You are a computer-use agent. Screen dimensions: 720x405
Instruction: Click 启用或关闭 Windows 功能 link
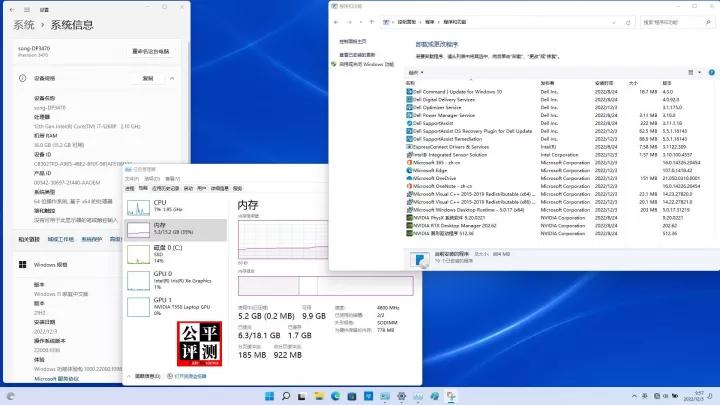click(x=366, y=64)
